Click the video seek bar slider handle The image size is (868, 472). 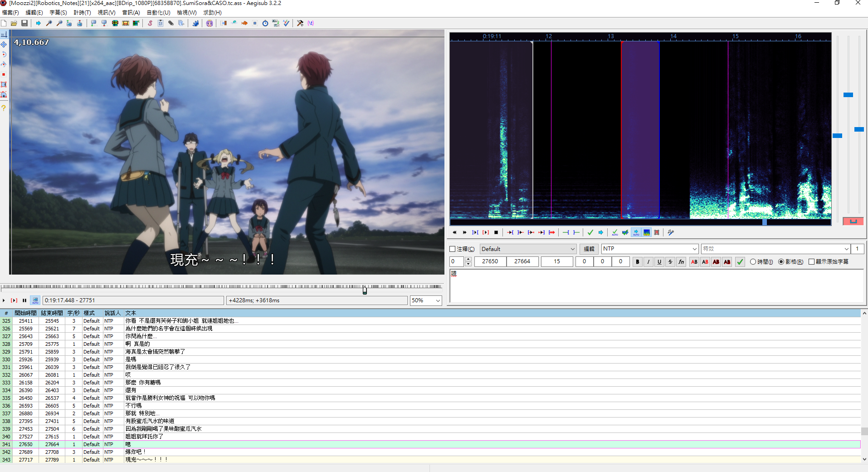pos(365,290)
